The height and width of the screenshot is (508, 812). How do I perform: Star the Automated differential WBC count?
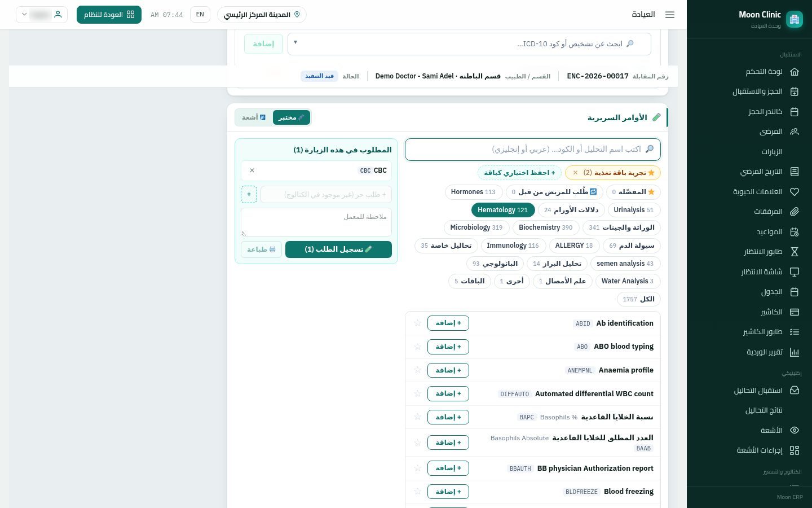click(x=418, y=393)
